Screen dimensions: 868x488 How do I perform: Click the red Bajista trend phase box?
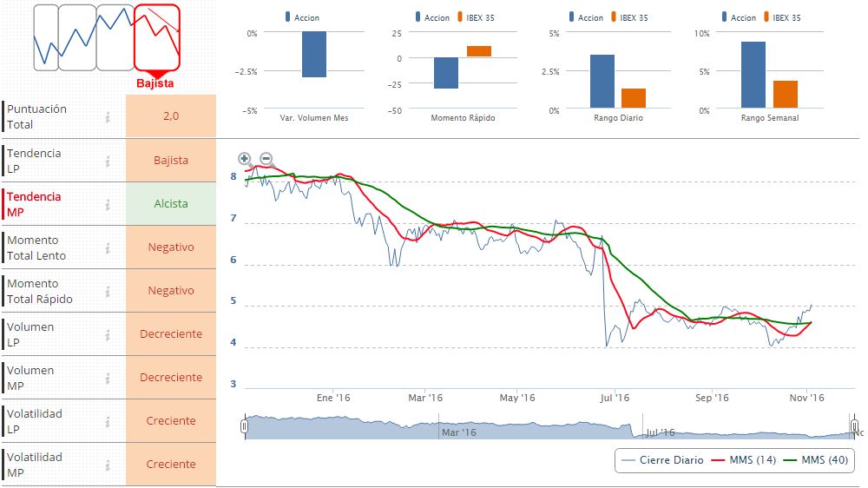tap(157, 37)
